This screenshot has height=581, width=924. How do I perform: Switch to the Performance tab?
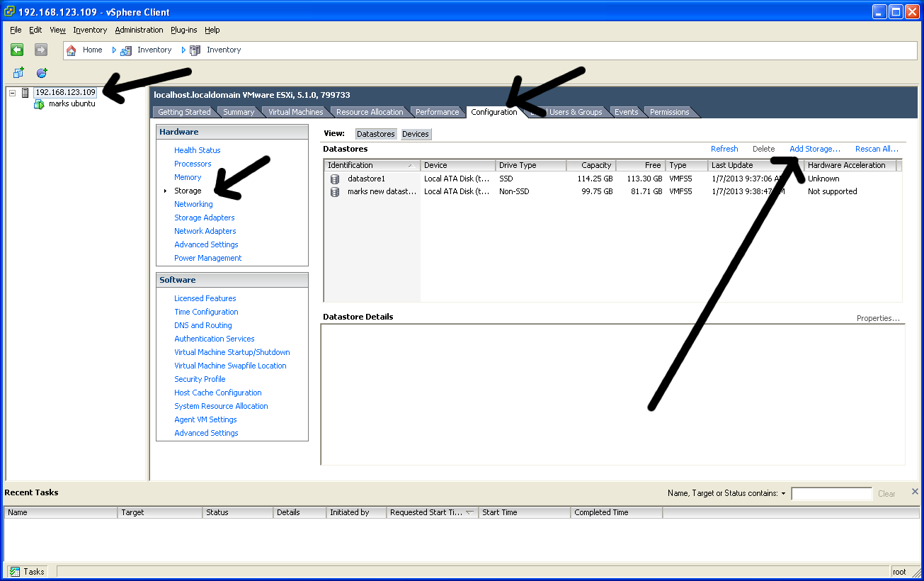tap(437, 112)
